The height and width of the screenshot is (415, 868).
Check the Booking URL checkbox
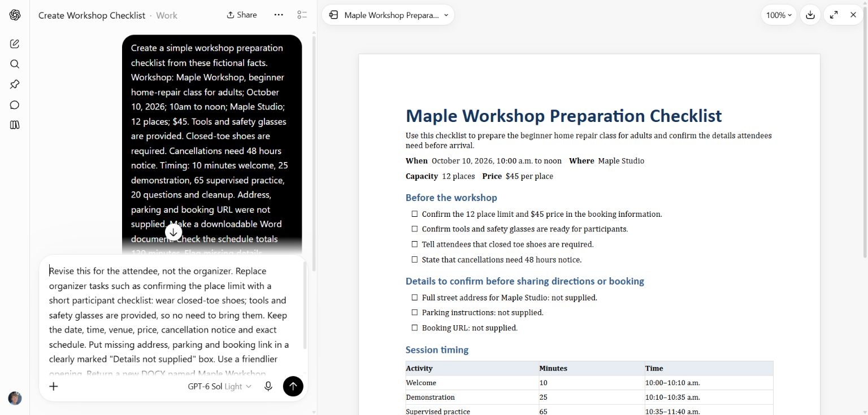pyautogui.click(x=415, y=327)
